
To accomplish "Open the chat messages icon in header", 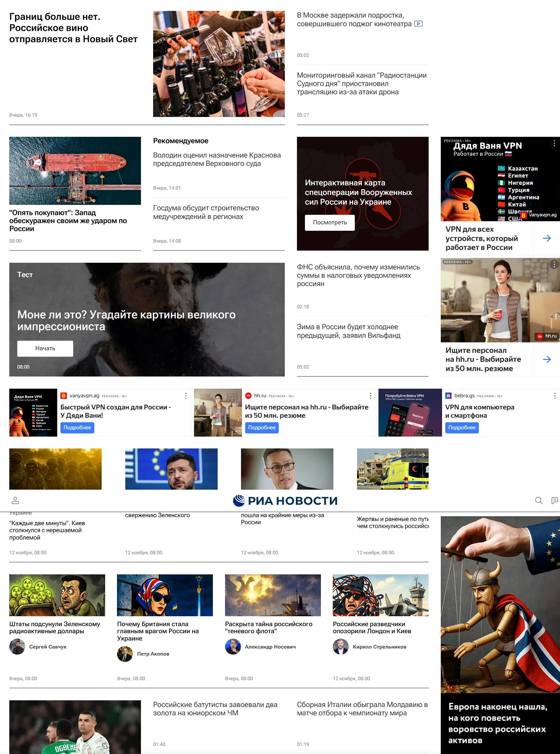I will [x=555, y=501].
